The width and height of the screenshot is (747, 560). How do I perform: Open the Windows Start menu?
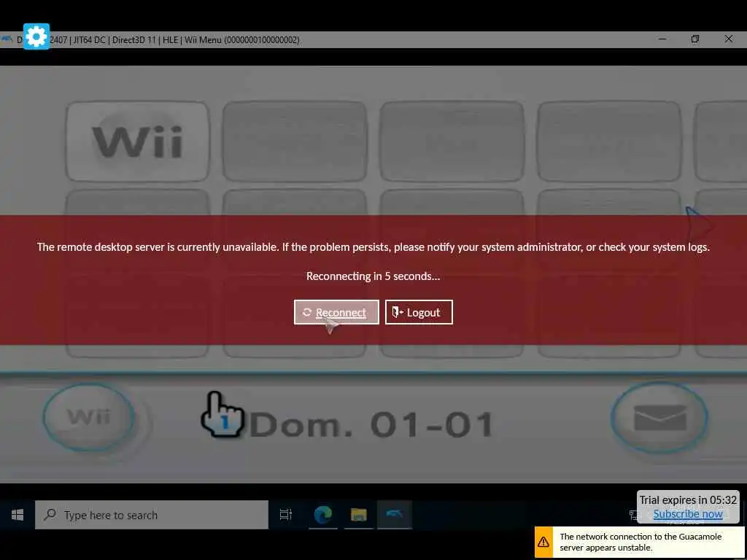coord(18,515)
